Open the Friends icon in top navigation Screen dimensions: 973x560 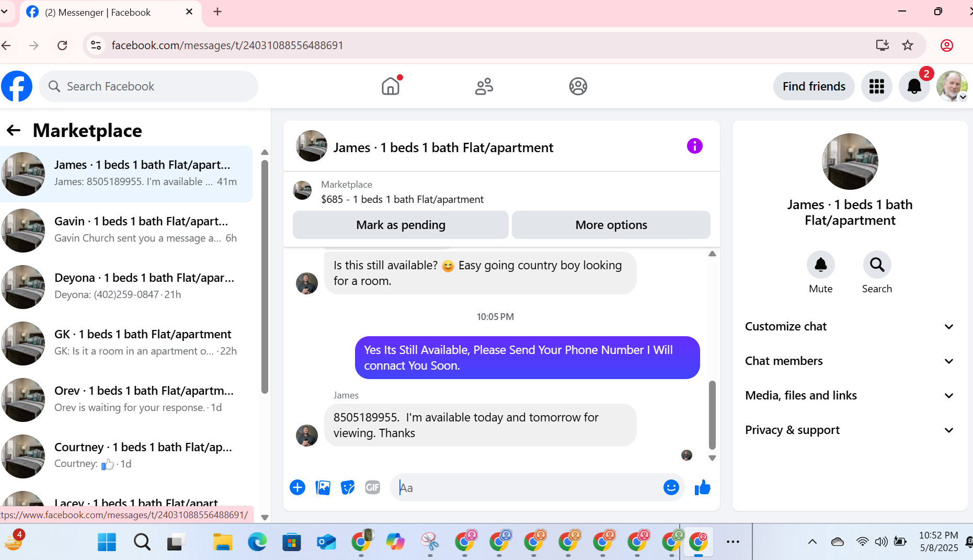(x=484, y=86)
